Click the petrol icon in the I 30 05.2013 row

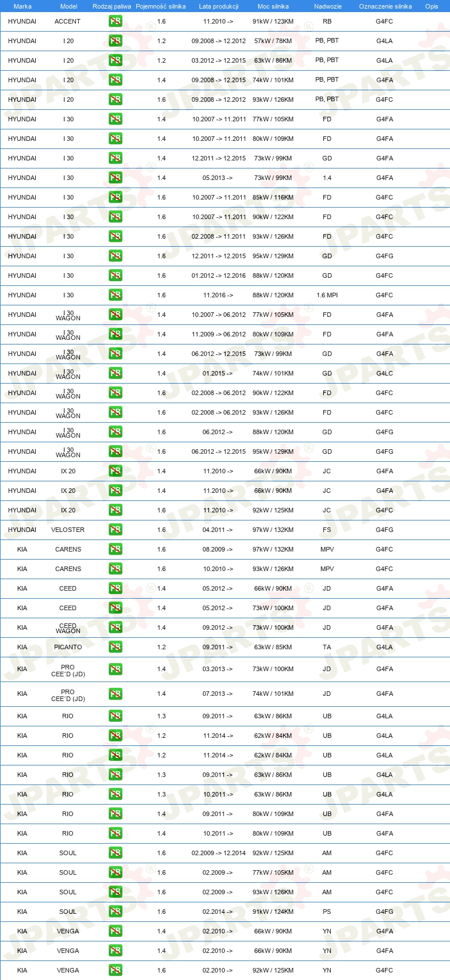click(116, 178)
